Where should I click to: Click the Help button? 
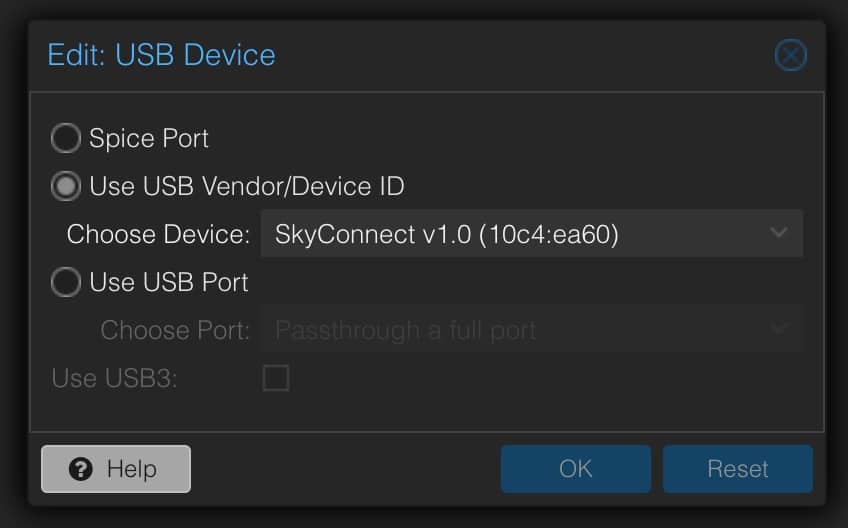click(x=116, y=469)
